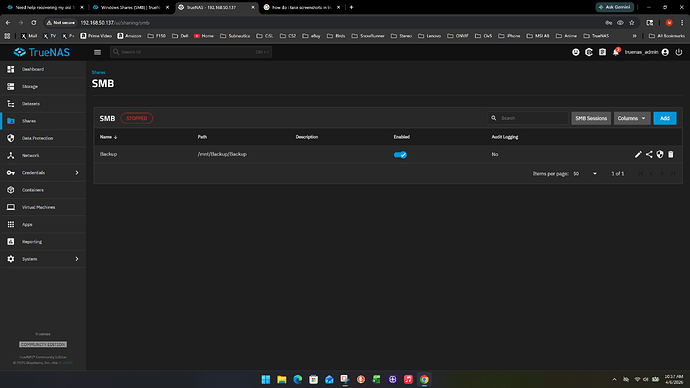Open File Explorer from taskbar
The height and width of the screenshot is (388, 690).
(x=282, y=379)
